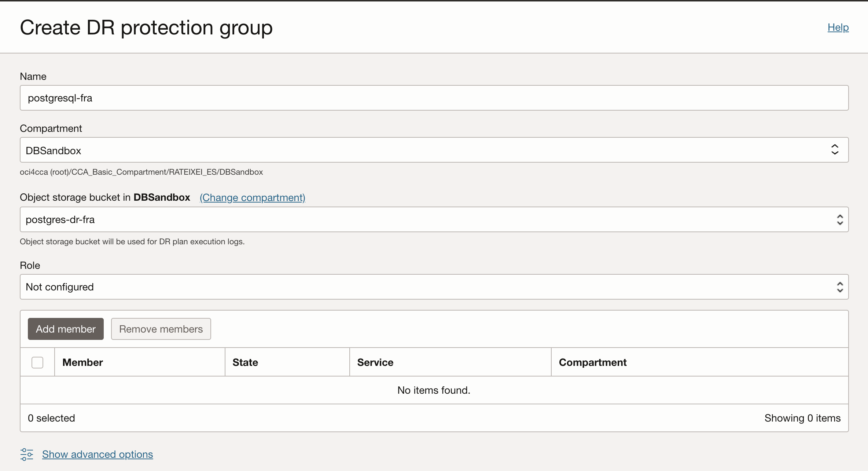Open the postgres-dr-fra bucket dropdown
Viewport: 868px width, 471px height.
coord(422,220)
